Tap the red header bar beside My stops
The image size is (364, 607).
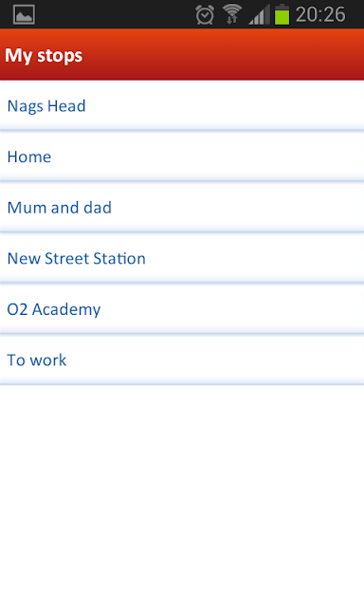tap(225, 55)
